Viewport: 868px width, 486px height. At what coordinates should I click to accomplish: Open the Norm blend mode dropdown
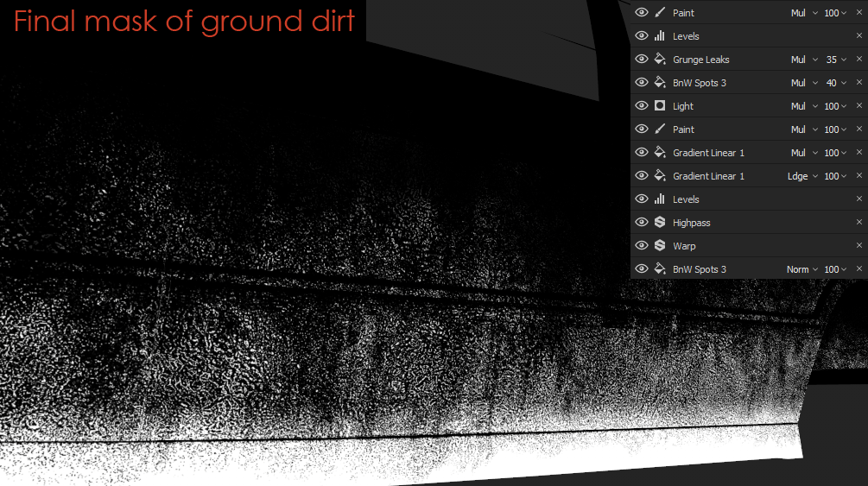click(x=802, y=269)
